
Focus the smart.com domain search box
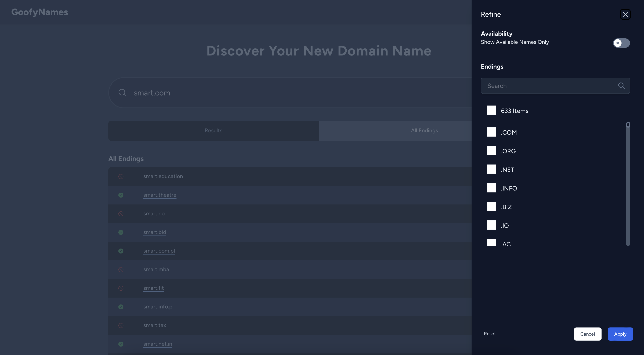coord(290,93)
